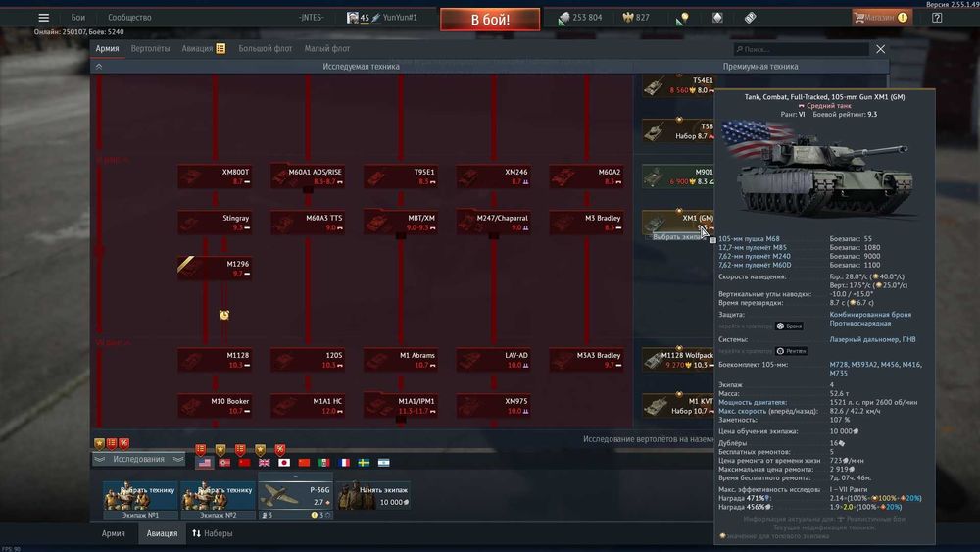Open the Сообщество menu
This screenshot has width=980, height=552.
(x=129, y=18)
